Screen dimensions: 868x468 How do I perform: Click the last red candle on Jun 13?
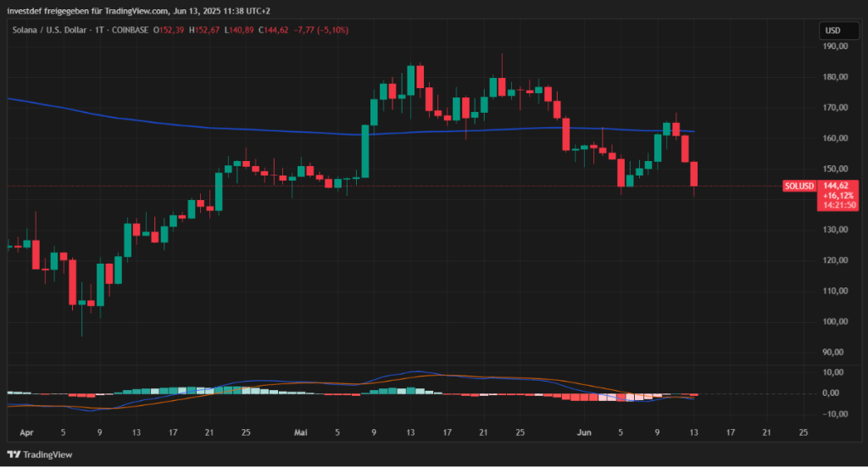pyautogui.click(x=694, y=174)
